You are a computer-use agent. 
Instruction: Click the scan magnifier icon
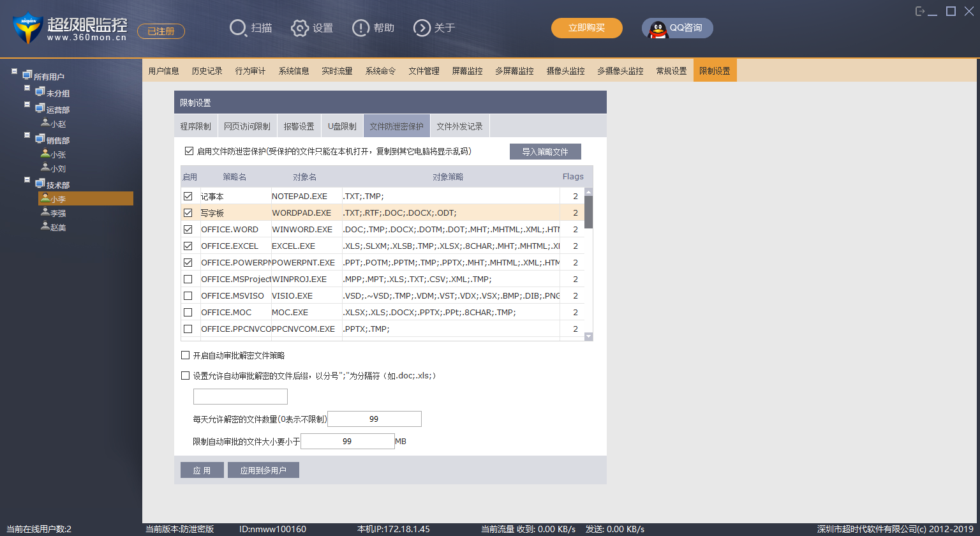coord(238,28)
